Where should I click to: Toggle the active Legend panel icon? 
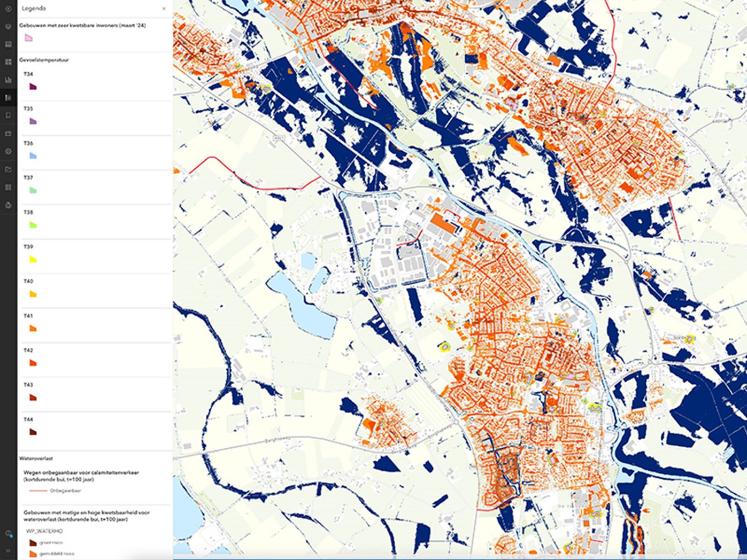tap(8, 98)
